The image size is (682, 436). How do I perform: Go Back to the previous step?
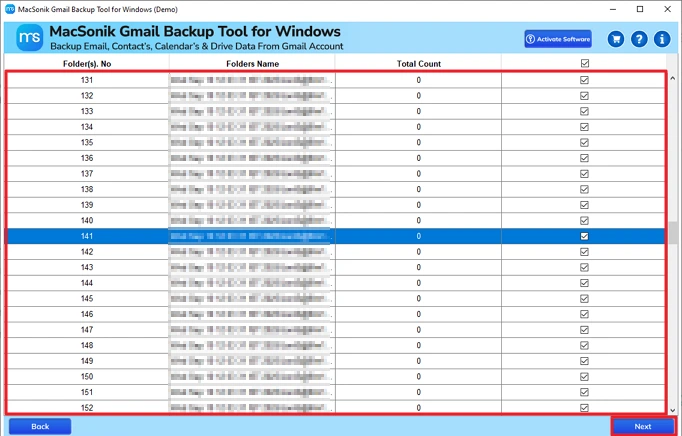coord(40,426)
